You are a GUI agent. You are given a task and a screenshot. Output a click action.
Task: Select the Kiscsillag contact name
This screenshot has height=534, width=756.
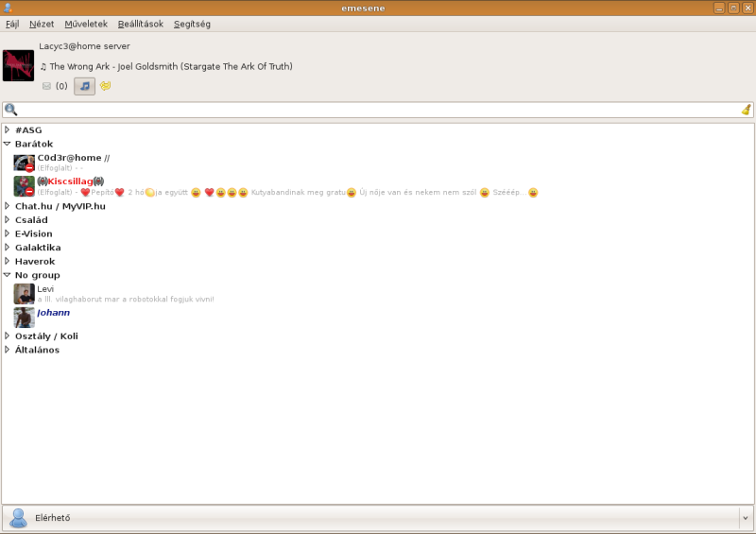(70, 181)
